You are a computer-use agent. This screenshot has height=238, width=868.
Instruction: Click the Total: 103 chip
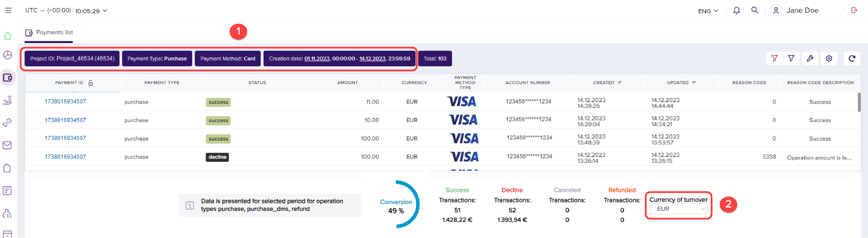435,59
